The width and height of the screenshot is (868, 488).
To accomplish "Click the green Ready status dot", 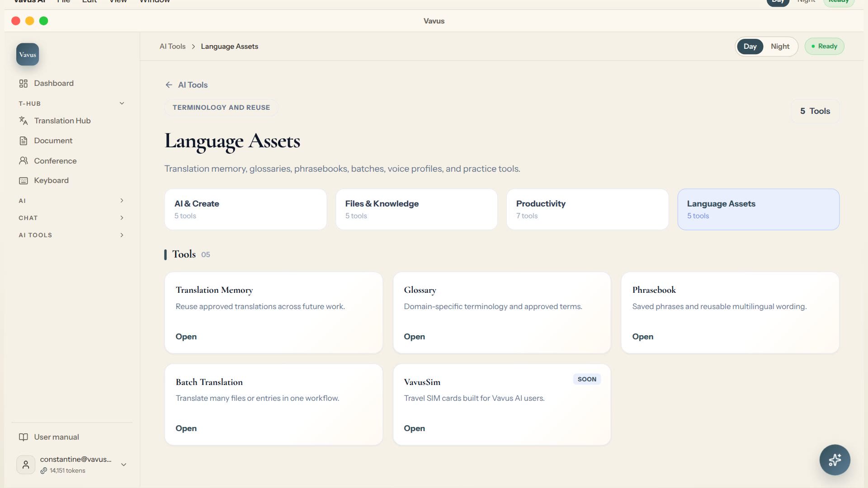I will (813, 46).
